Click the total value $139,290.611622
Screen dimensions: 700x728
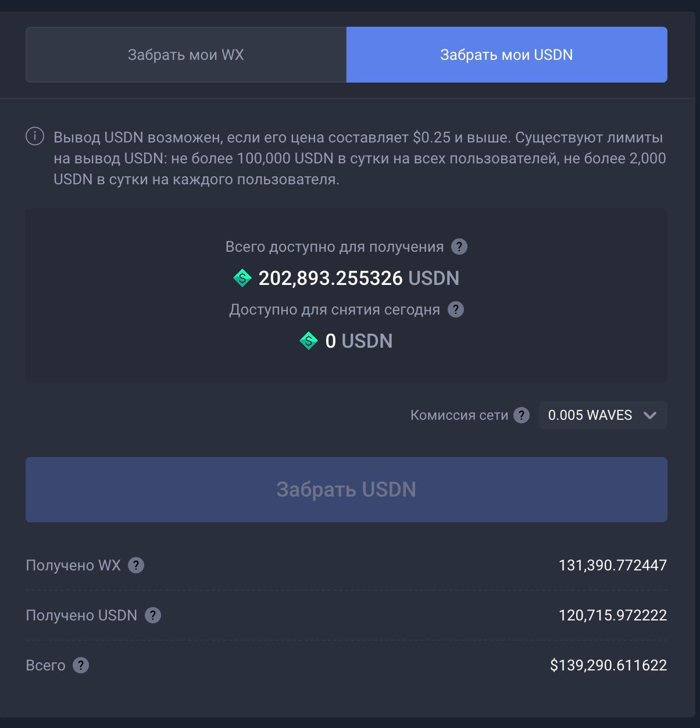(x=608, y=665)
